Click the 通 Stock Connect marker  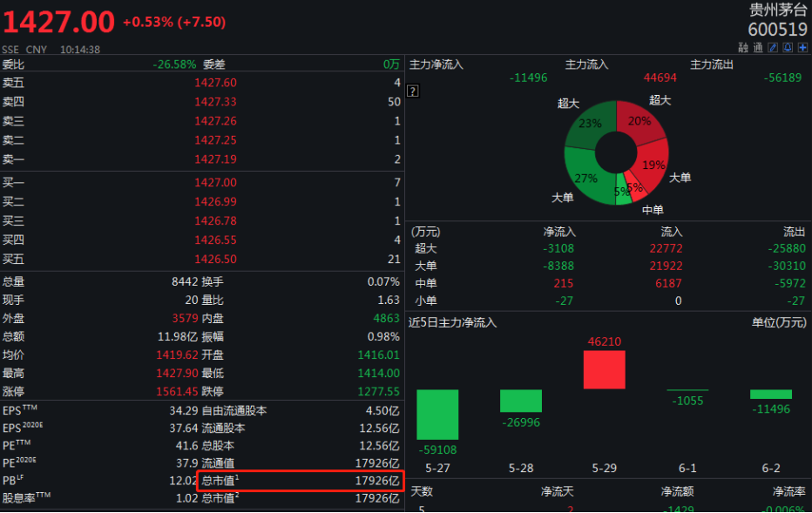757,48
